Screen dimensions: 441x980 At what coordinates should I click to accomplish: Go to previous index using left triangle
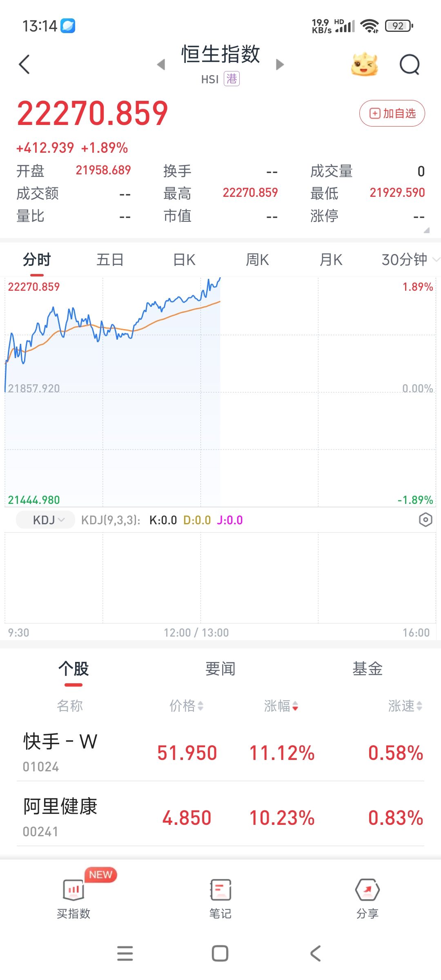pos(161,65)
